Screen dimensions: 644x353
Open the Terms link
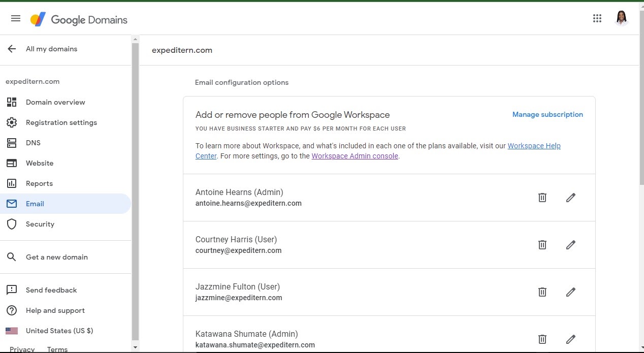click(x=57, y=349)
